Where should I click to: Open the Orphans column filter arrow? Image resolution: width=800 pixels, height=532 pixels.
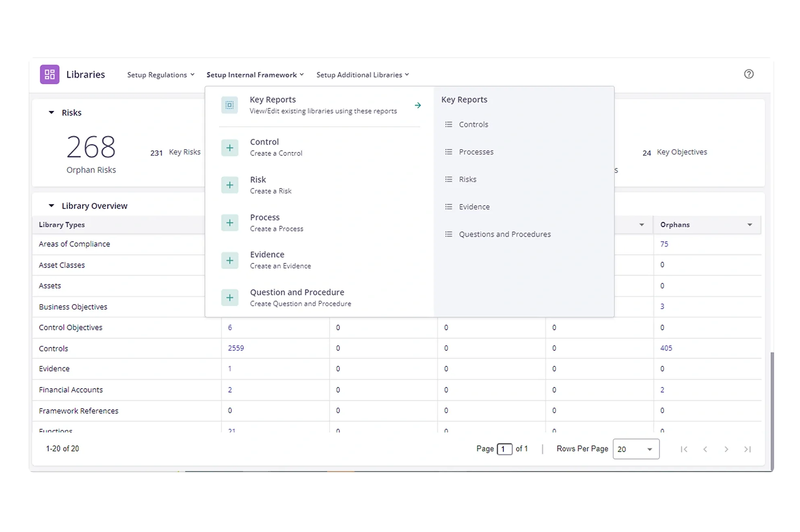[749, 225]
